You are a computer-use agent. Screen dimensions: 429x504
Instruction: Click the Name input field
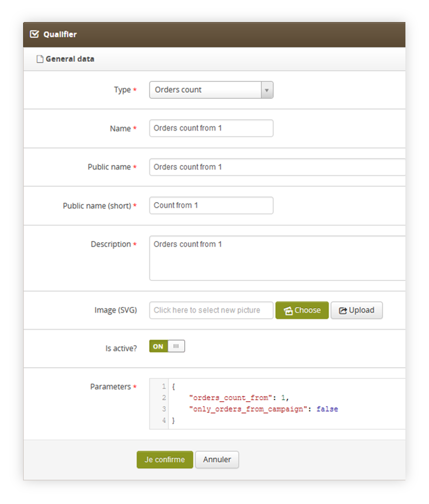211,128
